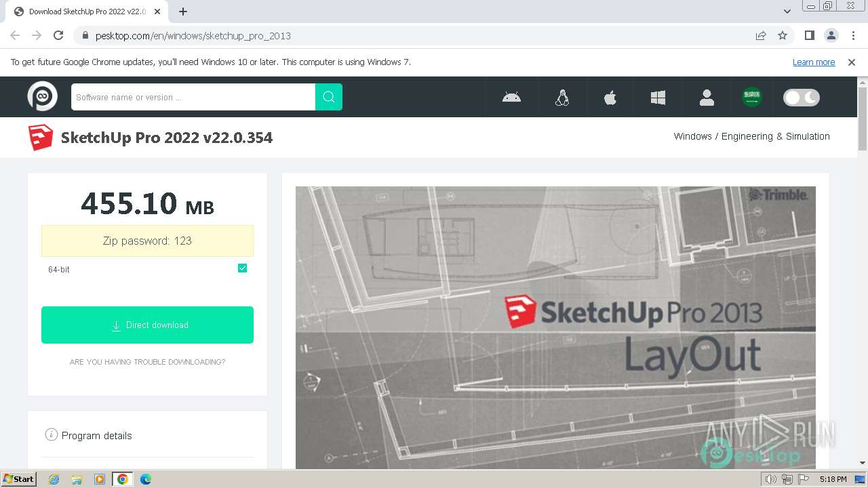
Task: Click the Direct download button
Action: [147, 325]
